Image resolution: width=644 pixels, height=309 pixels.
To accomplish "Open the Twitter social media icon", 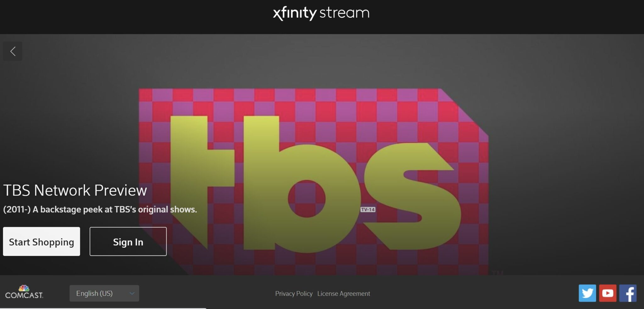I will [588, 293].
